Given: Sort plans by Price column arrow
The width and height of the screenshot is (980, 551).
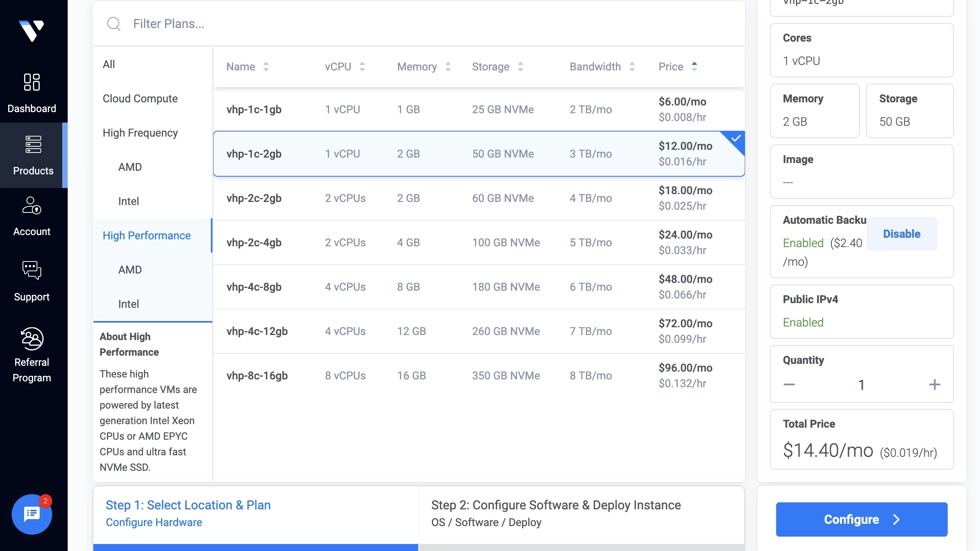Looking at the screenshot, I should pos(694,67).
